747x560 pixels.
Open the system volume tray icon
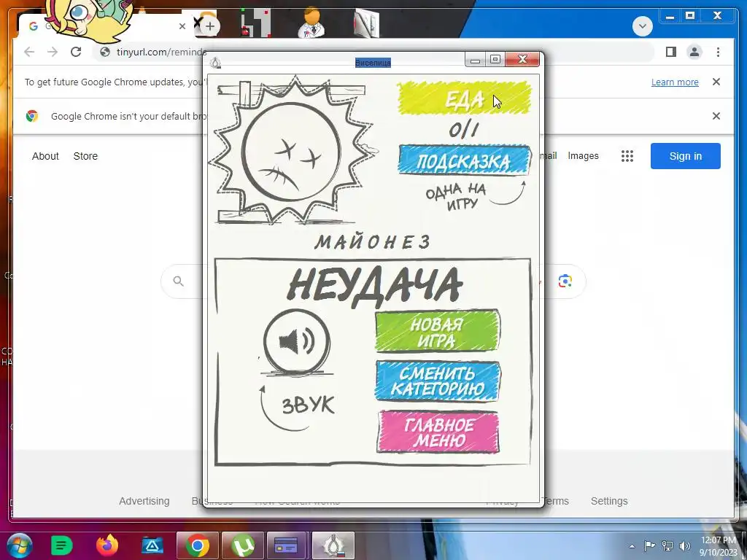685,546
